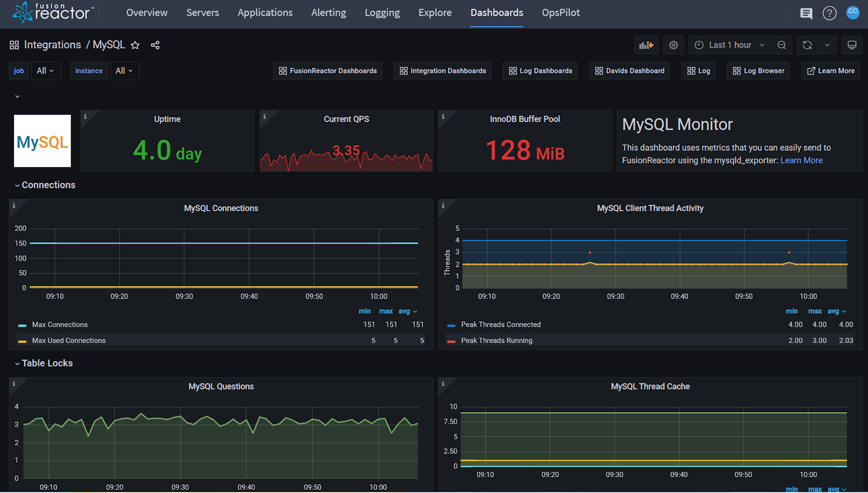This screenshot has width=868, height=493.
Task: Star the MySQL dashboard as favorite
Action: [135, 45]
